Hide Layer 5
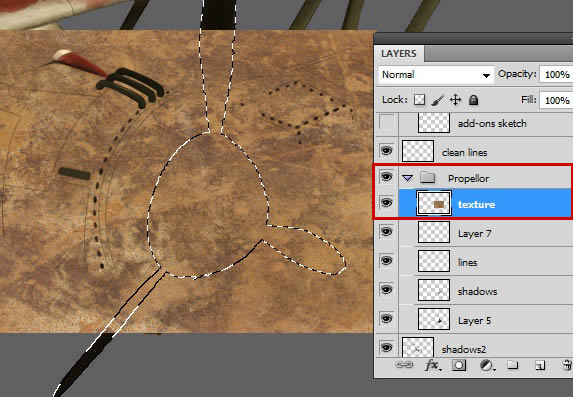 tap(386, 318)
